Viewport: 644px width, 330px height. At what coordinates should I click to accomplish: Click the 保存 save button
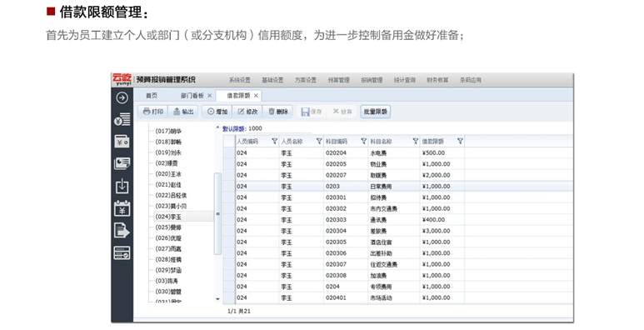(312, 112)
